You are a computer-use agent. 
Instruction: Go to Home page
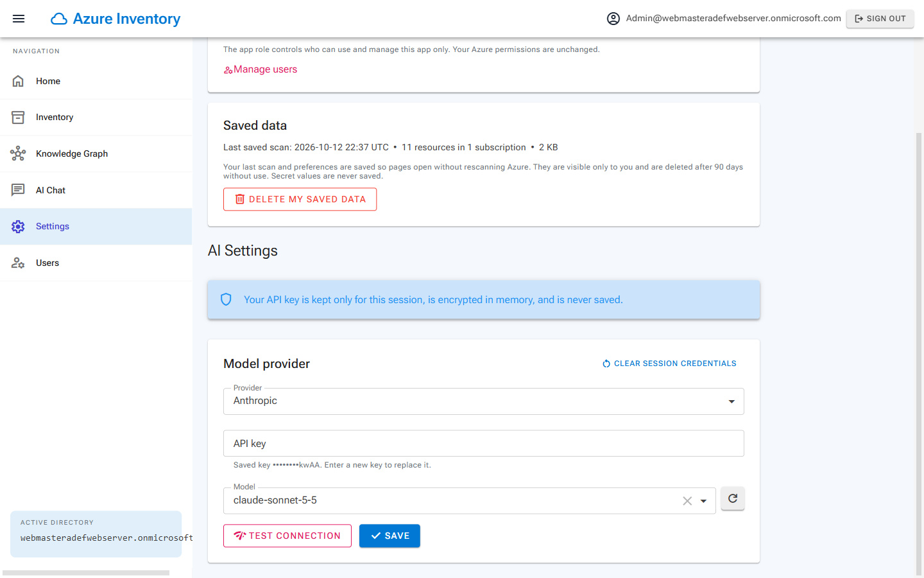point(96,81)
